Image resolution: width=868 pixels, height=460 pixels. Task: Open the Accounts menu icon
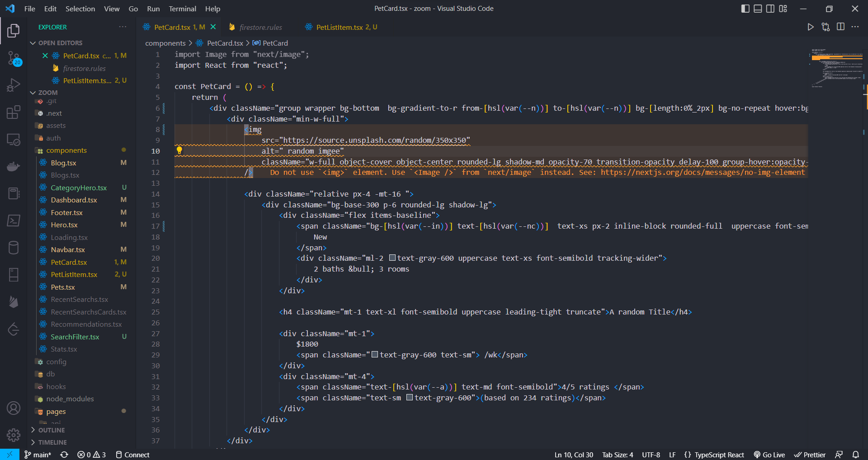coord(14,408)
